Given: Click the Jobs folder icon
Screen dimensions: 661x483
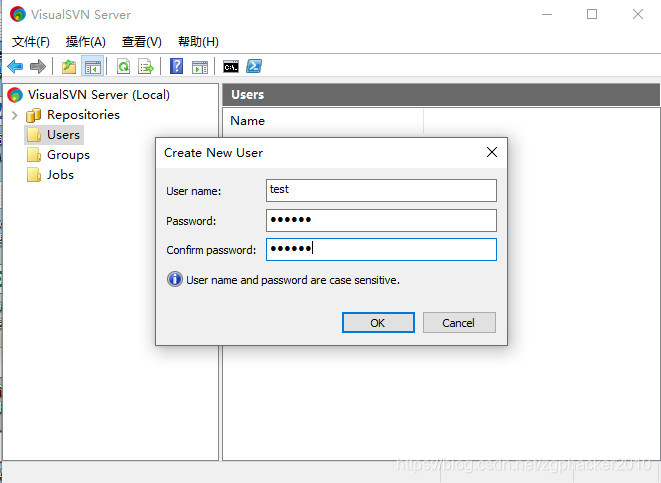Looking at the screenshot, I should pos(34,174).
